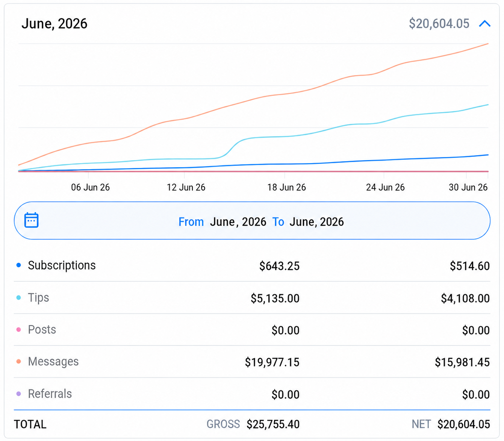Collapse the June 2026 panel chevron
Viewport: 504px width, 441px height.
484,24
